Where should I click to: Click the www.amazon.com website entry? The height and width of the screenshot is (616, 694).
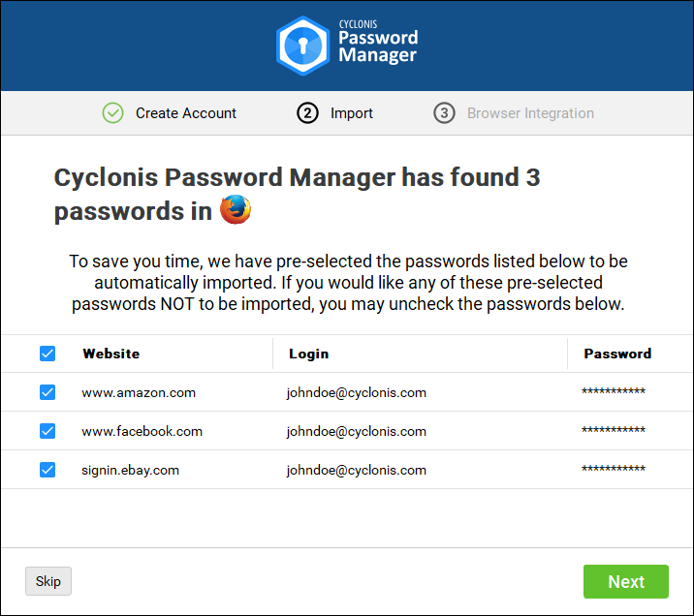coord(139,392)
